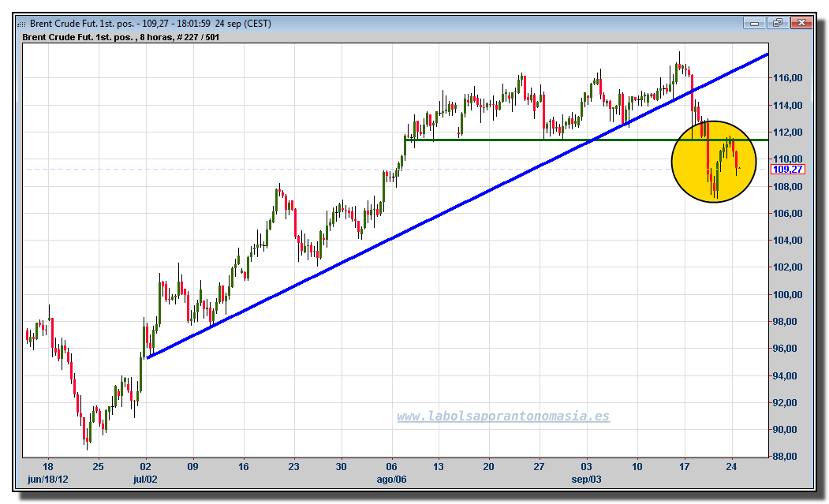
Task: Click the 13 tick on the date axis
Action: pos(439,467)
